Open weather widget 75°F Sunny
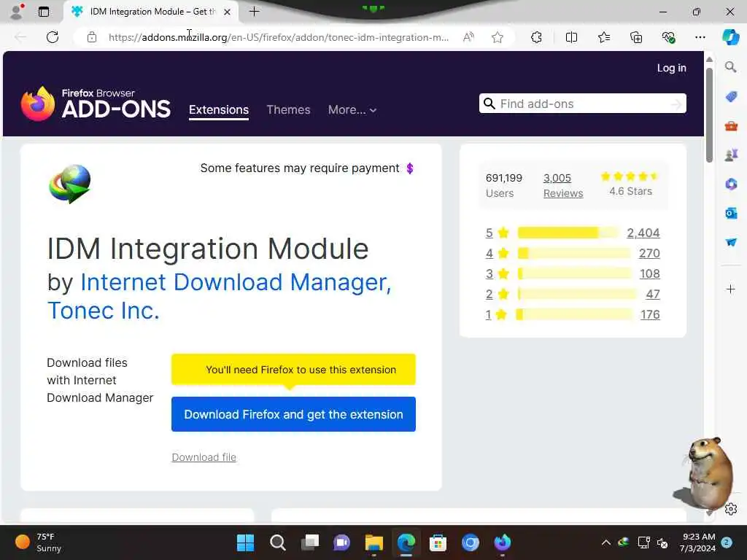Viewport: 747px width, 560px height. click(x=39, y=542)
